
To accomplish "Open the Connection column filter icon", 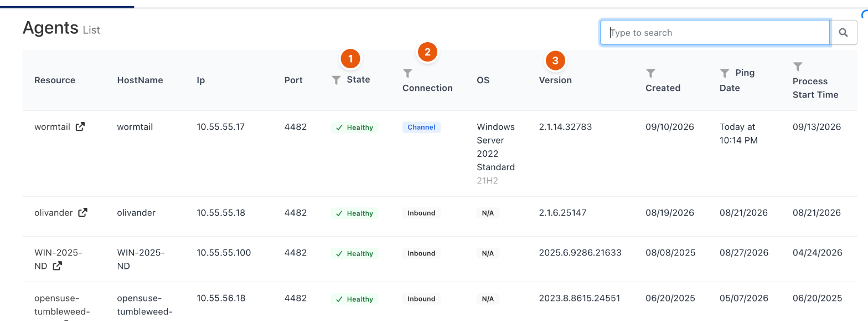I will pos(407,73).
